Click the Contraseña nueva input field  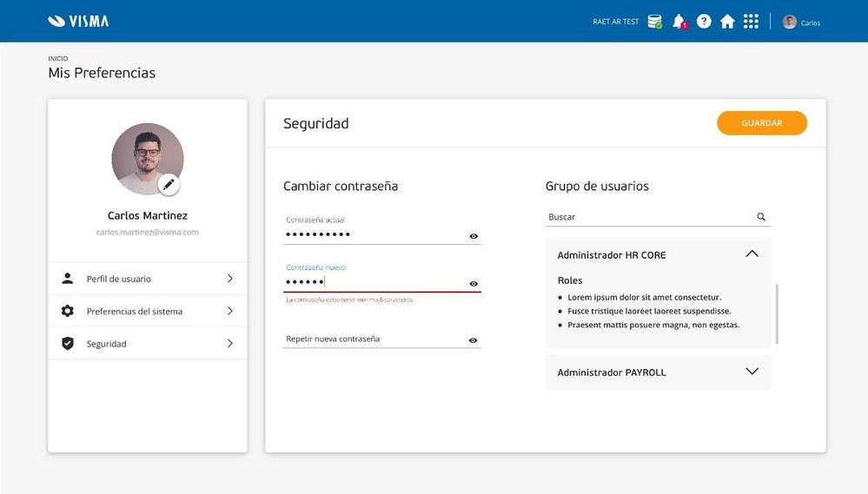(x=382, y=277)
